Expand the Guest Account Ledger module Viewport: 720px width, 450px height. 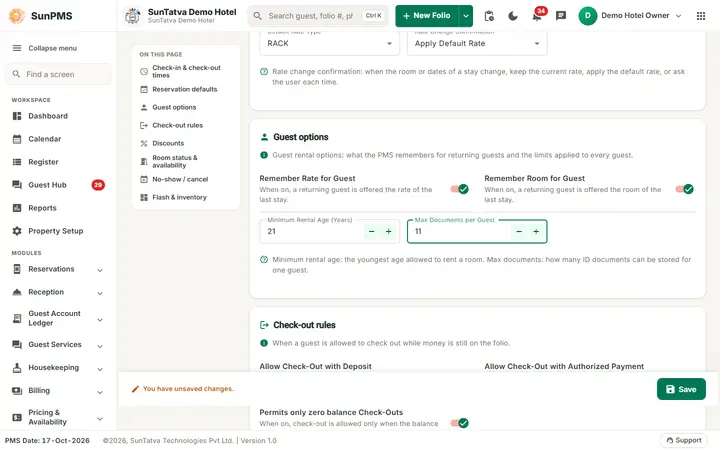[100, 320]
